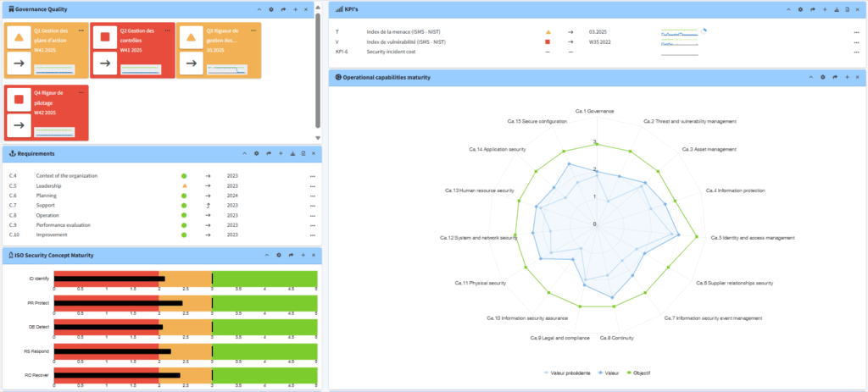Viewport: 868px width, 392px height.
Task: Open the 'Context of the organization' requirement
Action: [66, 175]
